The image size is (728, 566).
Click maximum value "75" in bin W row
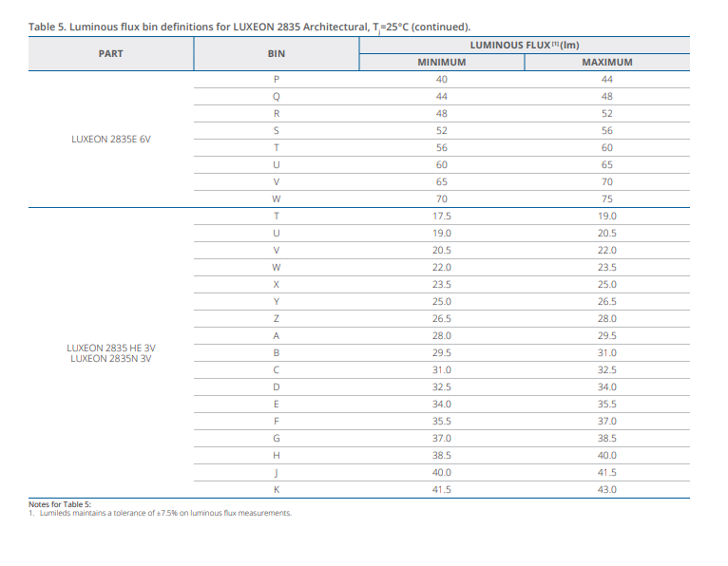(606, 199)
